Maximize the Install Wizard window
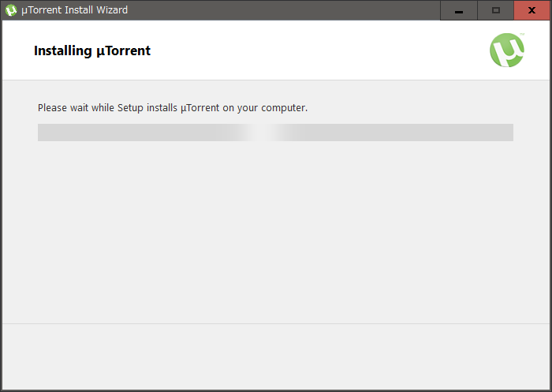This screenshot has height=392, width=552. [496, 10]
